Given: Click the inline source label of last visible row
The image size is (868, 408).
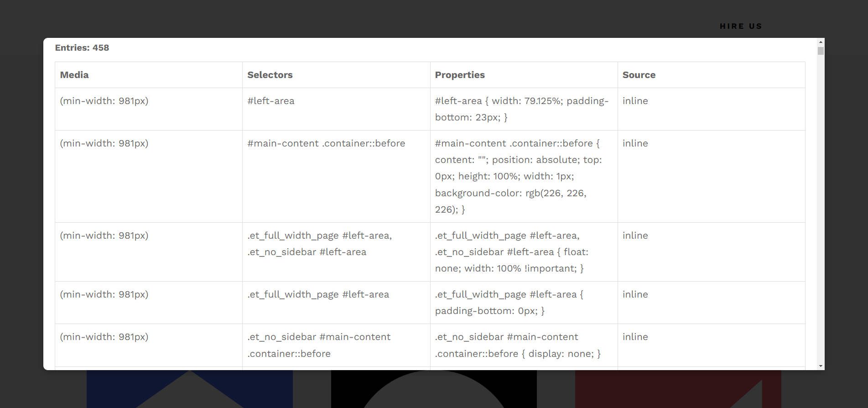Looking at the screenshot, I should point(635,337).
